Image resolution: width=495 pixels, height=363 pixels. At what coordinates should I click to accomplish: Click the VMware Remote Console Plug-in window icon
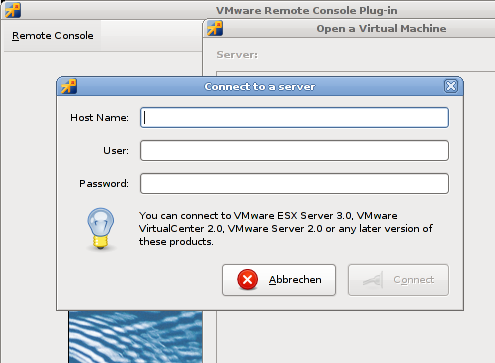[13, 10]
